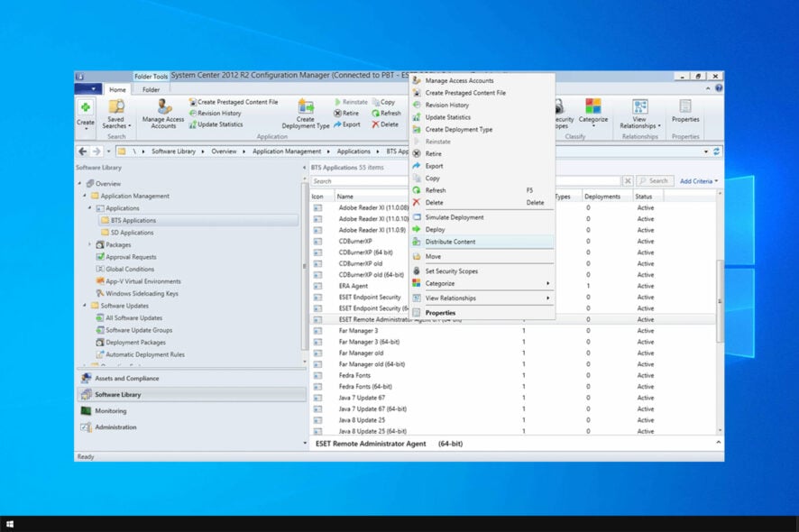Select Simulate Deployment in the context menu
The image size is (799, 532).
coord(453,216)
